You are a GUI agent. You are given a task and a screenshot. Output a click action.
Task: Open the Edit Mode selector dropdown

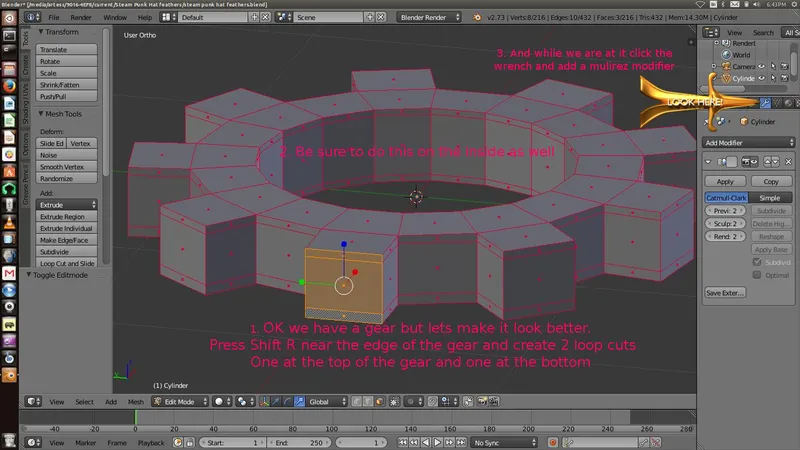click(179, 401)
